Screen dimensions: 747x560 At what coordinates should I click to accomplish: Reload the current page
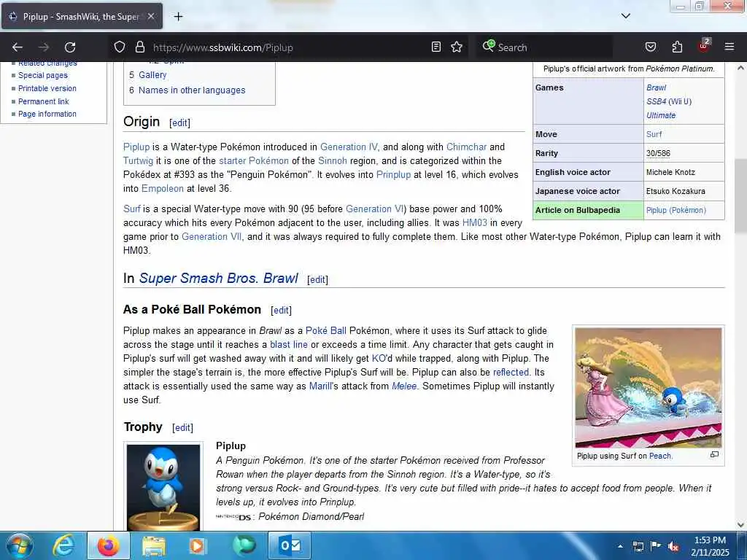[70, 47]
